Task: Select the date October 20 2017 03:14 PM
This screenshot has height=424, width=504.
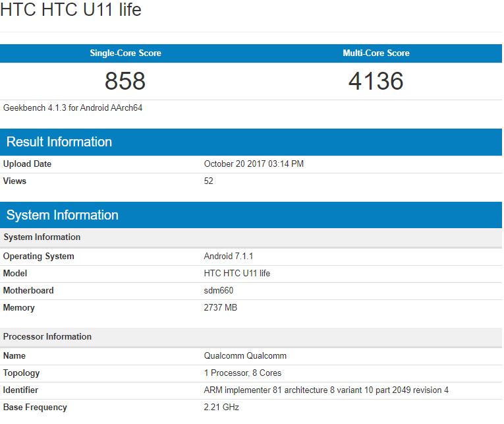Action: [254, 164]
